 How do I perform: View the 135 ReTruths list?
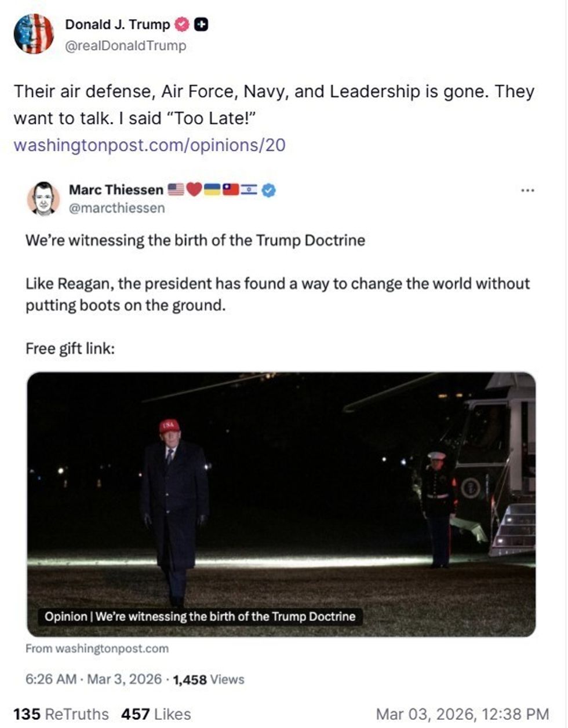(61, 714)
